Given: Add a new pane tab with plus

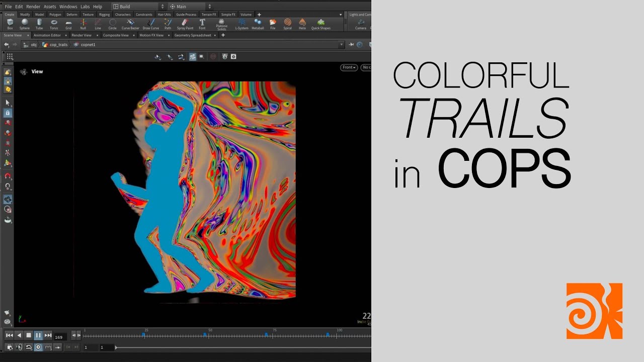Looking at the screenshot, I should click(x=223, y=35).
